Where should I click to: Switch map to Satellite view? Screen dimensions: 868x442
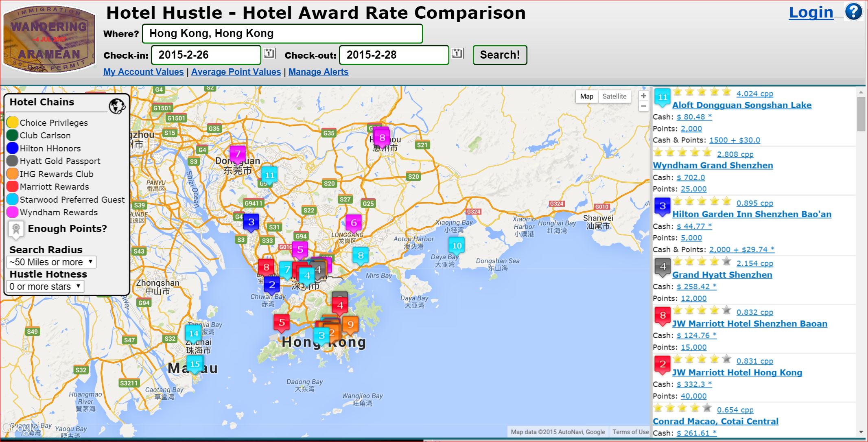[x=614, y=96]
